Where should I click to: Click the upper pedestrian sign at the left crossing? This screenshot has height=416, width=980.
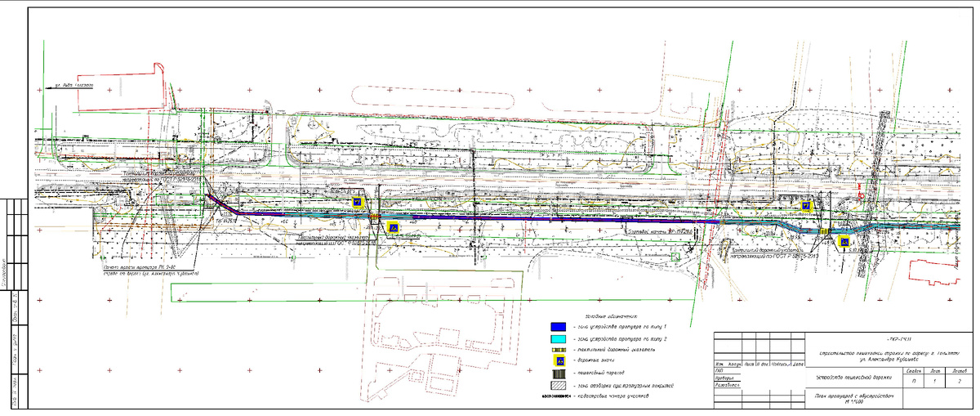[x=357, y=202]
